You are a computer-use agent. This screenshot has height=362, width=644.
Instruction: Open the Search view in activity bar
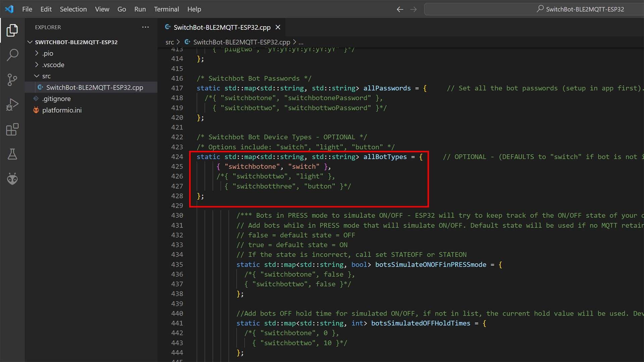click(x=12, y=55)
